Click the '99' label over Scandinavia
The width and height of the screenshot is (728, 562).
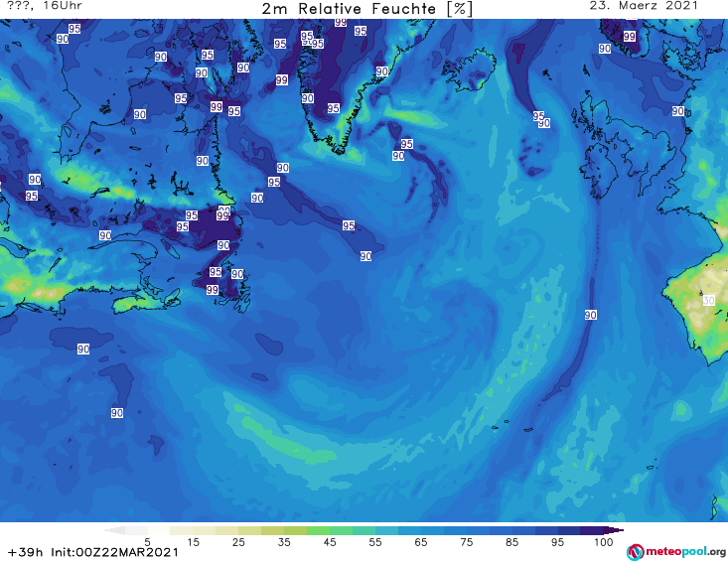click(x=629, y=36)
